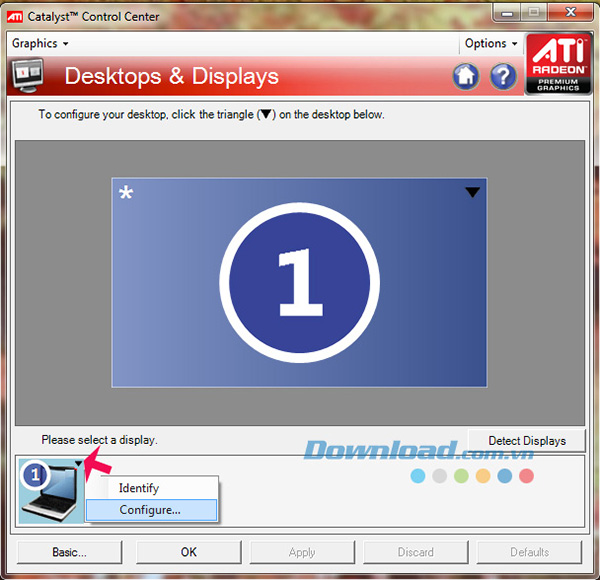This screenshot has width=600, height=580.
Task: Open the Help question mark icon
Action: tap(503, 76)
